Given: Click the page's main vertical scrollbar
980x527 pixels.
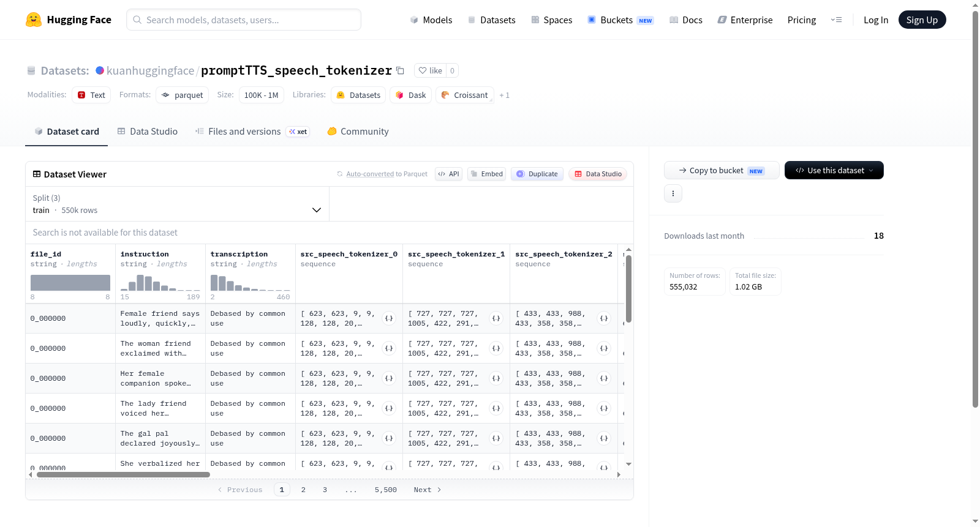Looking at the screenshot, I should (x=975, y=208).
